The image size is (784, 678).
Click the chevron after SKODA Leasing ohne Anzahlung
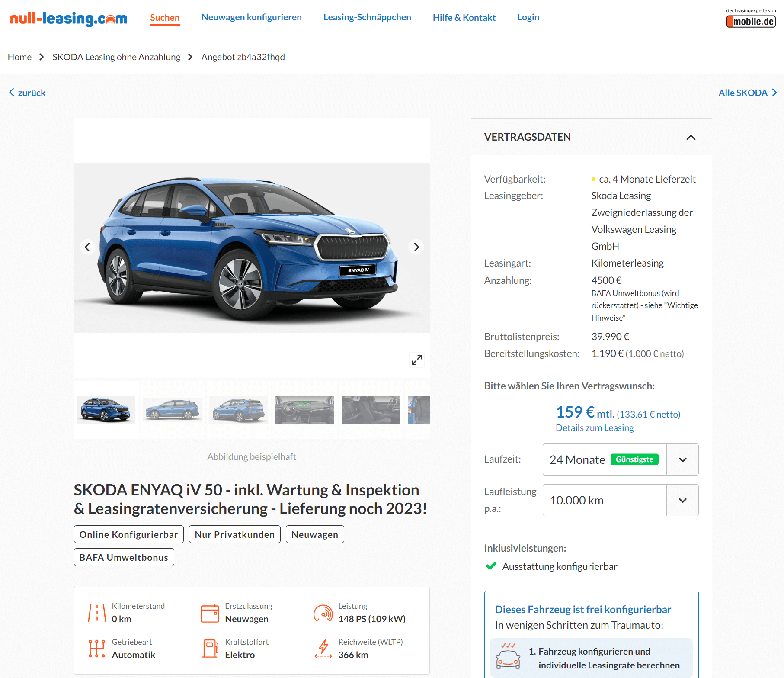coord(190,57)
